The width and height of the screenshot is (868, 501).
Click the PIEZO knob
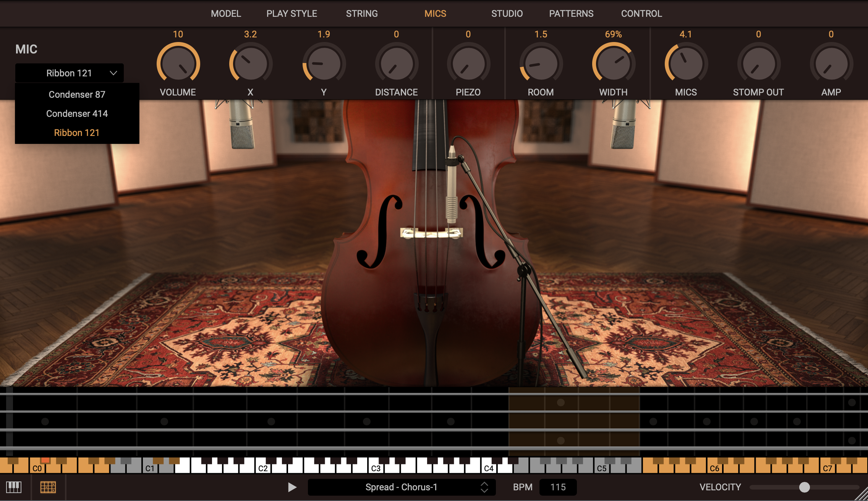(468, 63)
